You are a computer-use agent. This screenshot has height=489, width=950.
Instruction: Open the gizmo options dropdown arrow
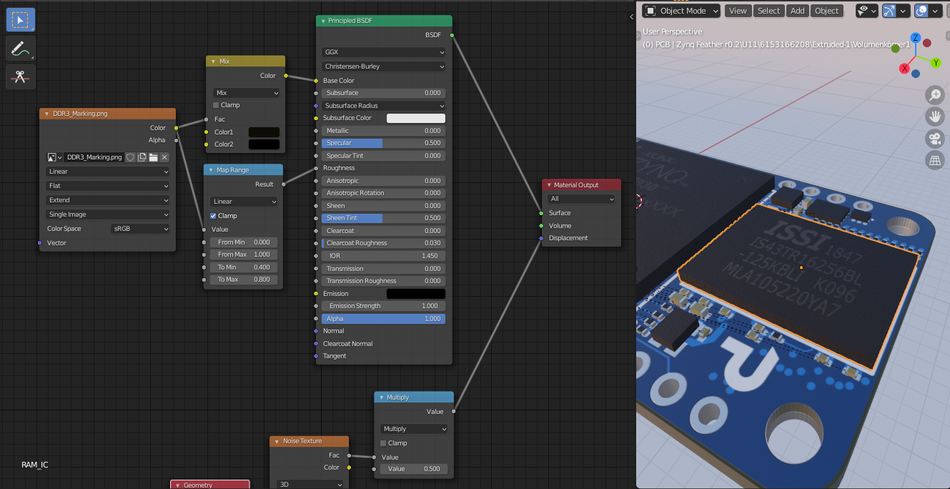point(904,10)
